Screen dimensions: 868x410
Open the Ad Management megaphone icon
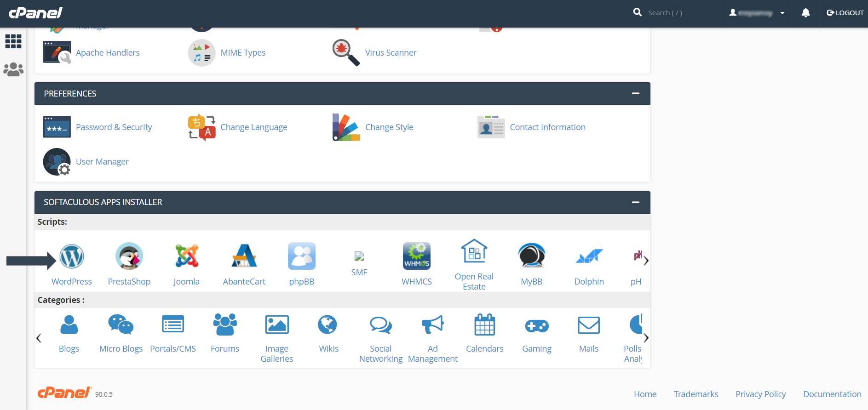433,325
